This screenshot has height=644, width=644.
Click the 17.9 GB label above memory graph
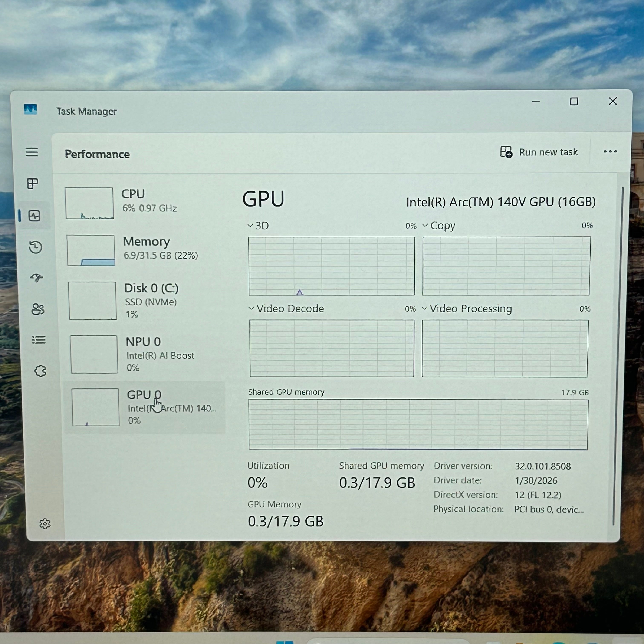click(575, 392)
